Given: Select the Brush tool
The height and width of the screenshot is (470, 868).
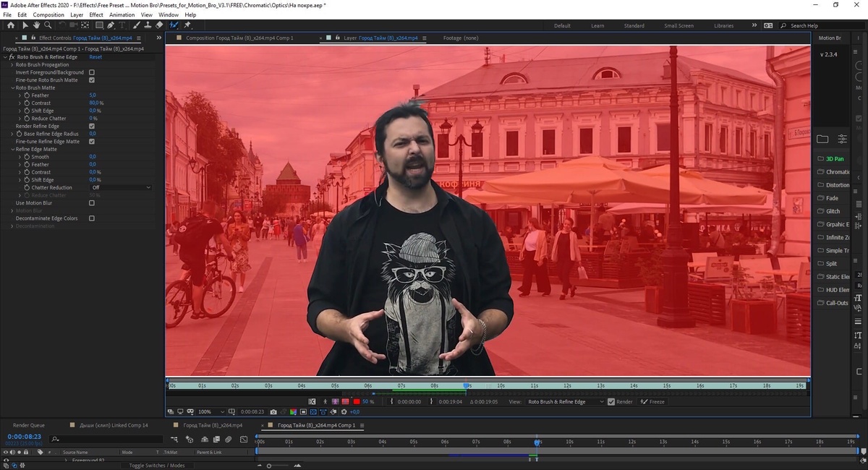Looking at the screenshot, I should click(x=137, y=25).
